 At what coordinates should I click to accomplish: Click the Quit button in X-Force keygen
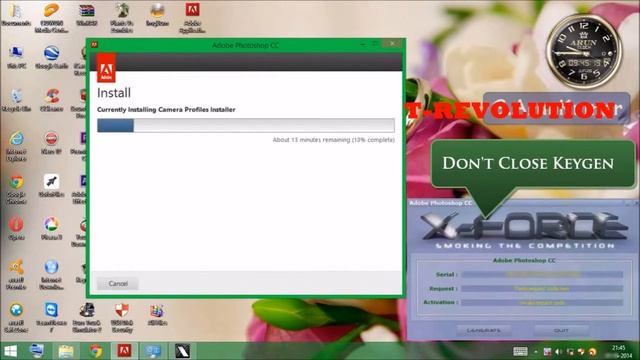562,330
